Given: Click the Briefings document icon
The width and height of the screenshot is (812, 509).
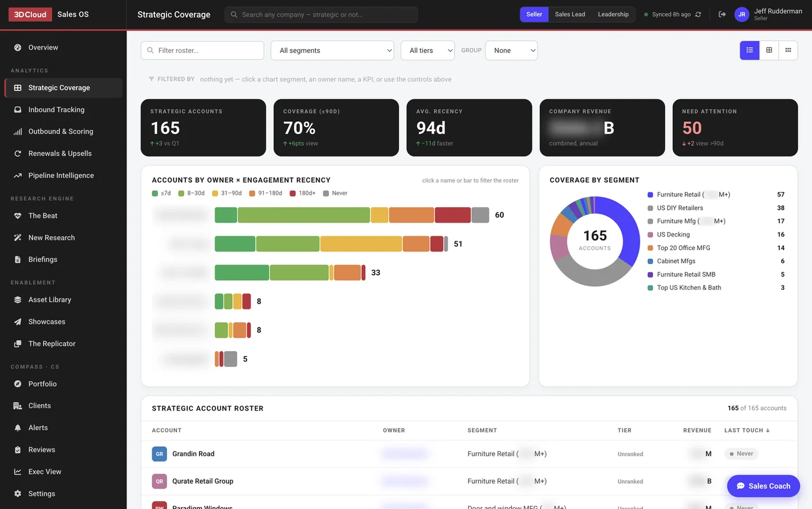Looking at the screenshot, I should click(18, 260).
